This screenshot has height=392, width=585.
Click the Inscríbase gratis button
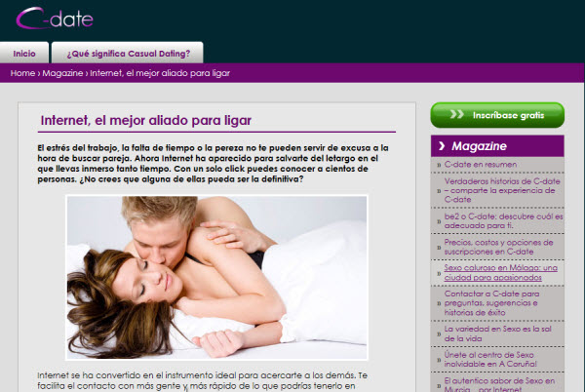tap(497, 115)
